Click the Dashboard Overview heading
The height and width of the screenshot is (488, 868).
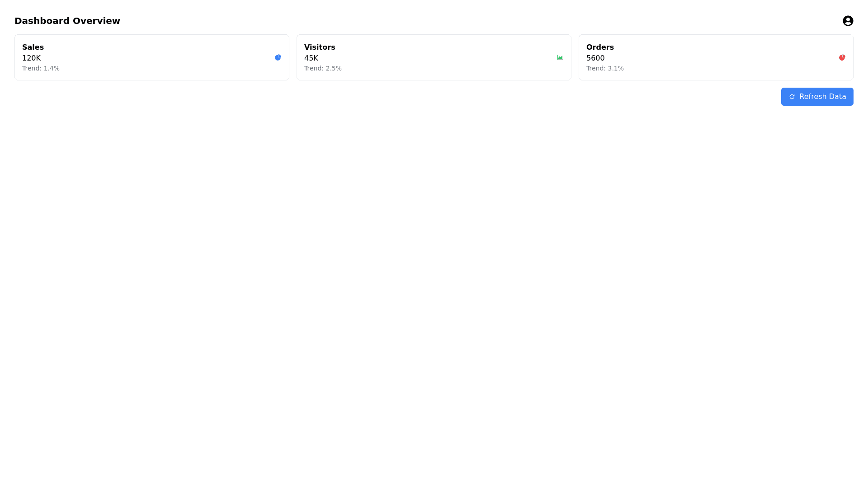coord(67,21)
